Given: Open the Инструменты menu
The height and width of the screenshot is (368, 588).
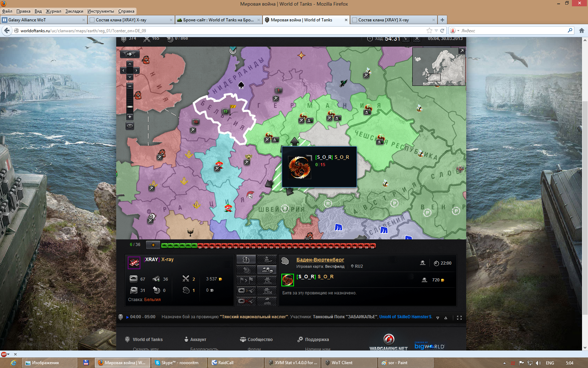Looking at the screenshot, I should (x=100, y=11).
